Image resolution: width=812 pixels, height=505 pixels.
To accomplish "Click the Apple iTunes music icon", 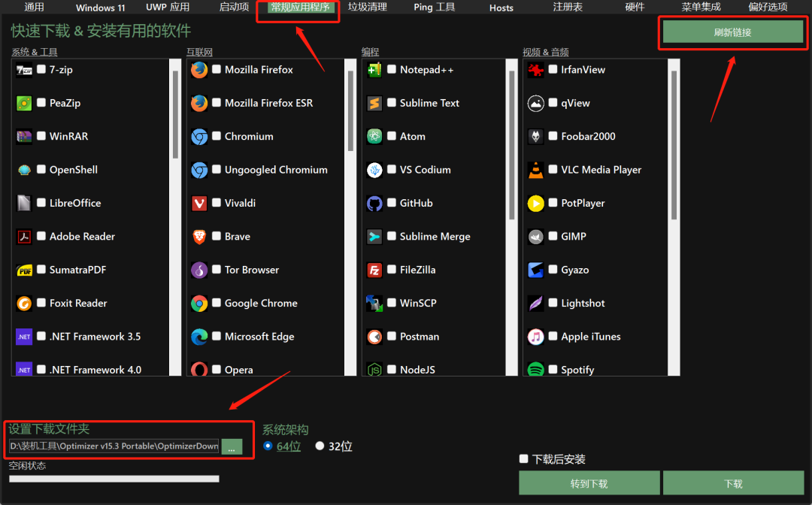I will pos(535,337).
